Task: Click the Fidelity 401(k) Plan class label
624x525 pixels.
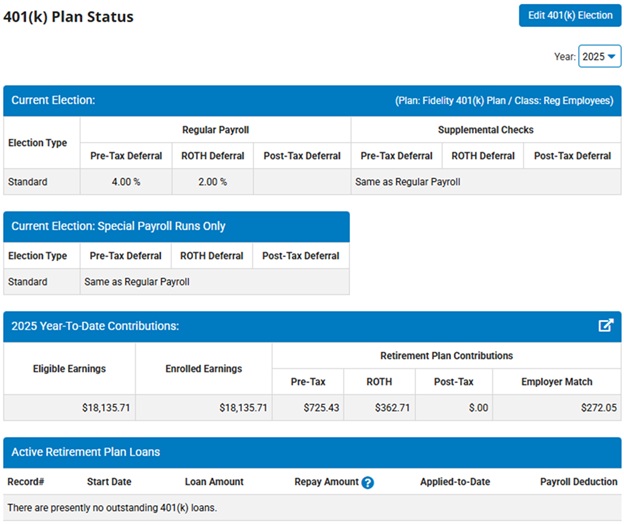Action: coord(504,101)
